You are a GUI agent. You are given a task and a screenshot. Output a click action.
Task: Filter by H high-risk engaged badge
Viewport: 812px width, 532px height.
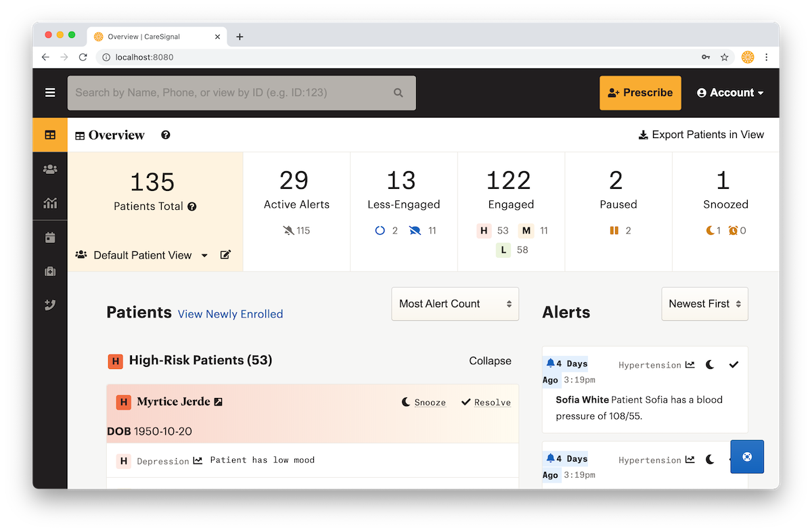point(484,231)
